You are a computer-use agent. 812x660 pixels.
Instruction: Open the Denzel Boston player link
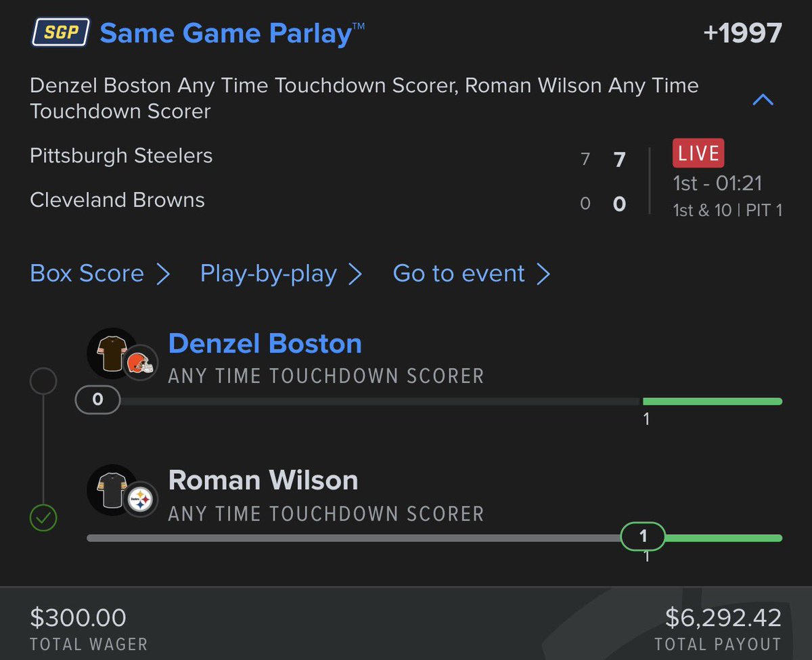(x=265, y=343)
